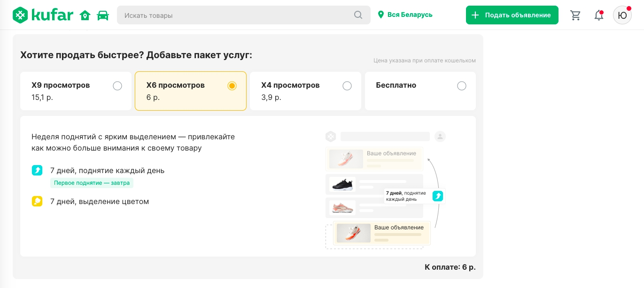Click the blue daily lift arrow icon
The image size is (644, 288).
click(37, 170)
